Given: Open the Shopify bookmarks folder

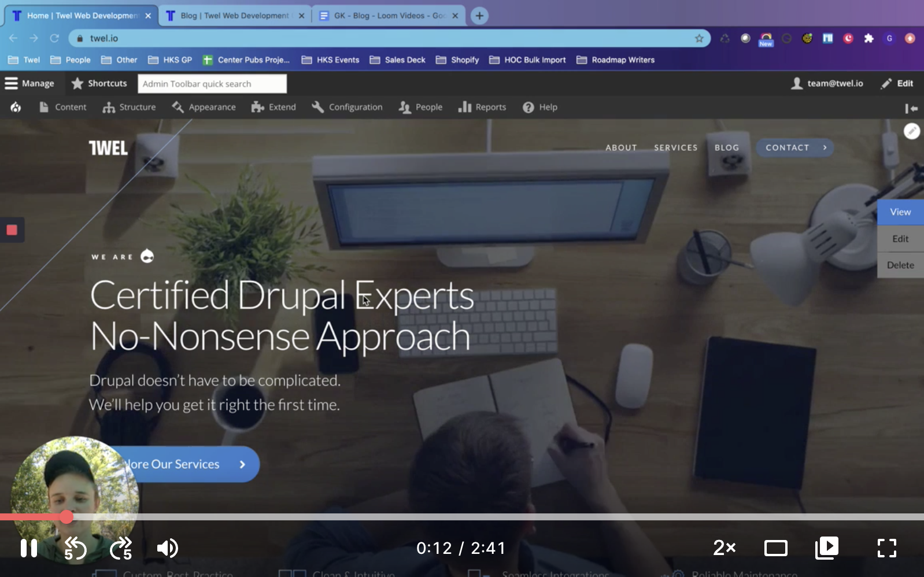Looking at the screenshot, I should tap(457, 60).
